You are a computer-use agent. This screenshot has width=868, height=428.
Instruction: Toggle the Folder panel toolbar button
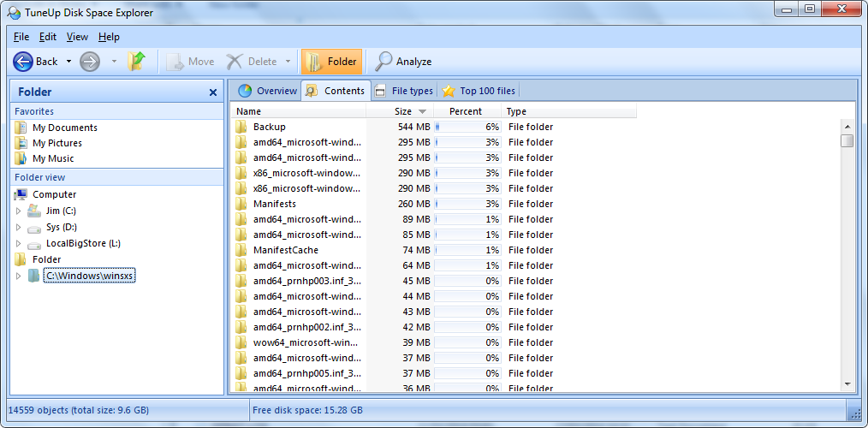pyautogui.click(x=331, y=62)
